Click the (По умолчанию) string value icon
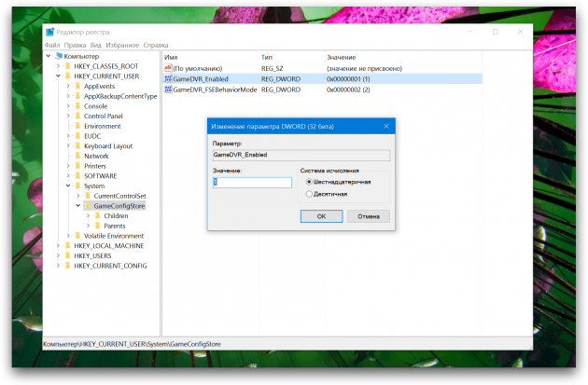The image size is (588, 385). (x=168, y=69)
